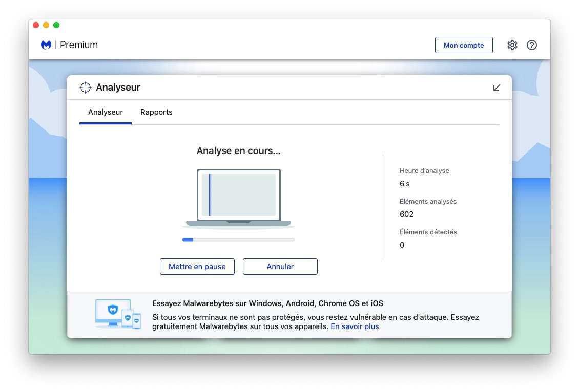
Task: Click the crosshair Analyseur icon
Action: [x=86, y=88]
